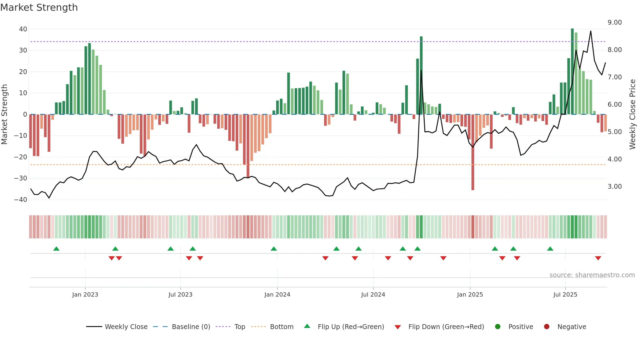Click the Jan 2024 axis label
644x362 pixels.
(x=277, y=294)
